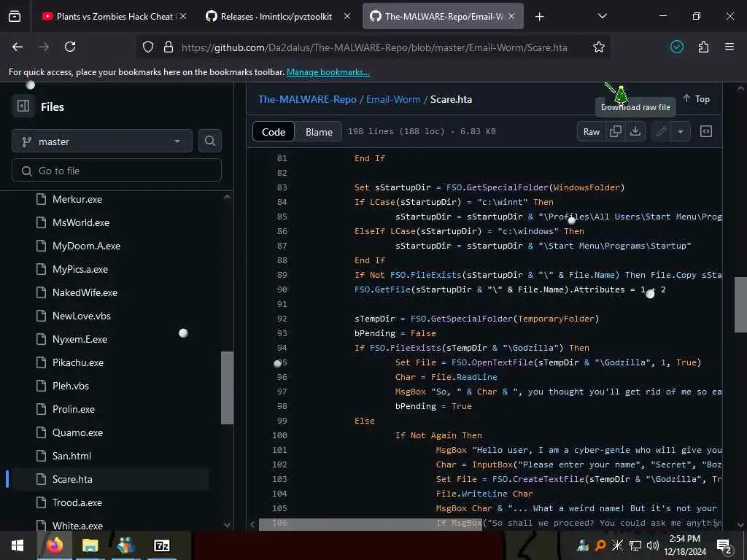List all tabs with the chevron
Screen dimensions: 747x560
tap(602, 16)
